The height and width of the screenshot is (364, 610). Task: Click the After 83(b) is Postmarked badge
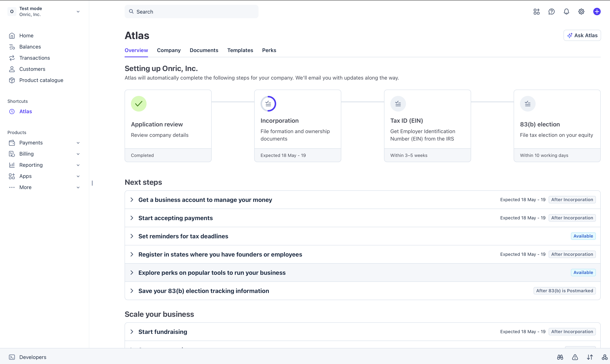point(564,291)
